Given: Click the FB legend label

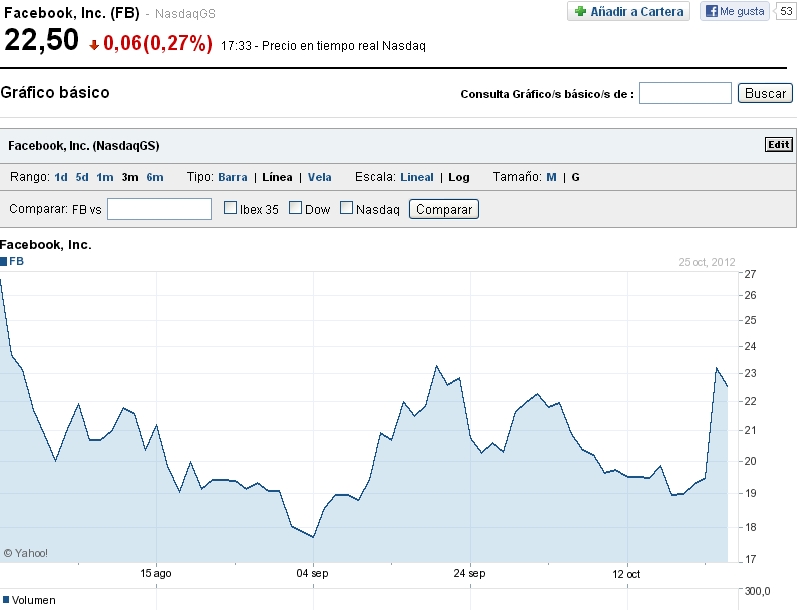Looking at the screenshot, I should 16,261.
